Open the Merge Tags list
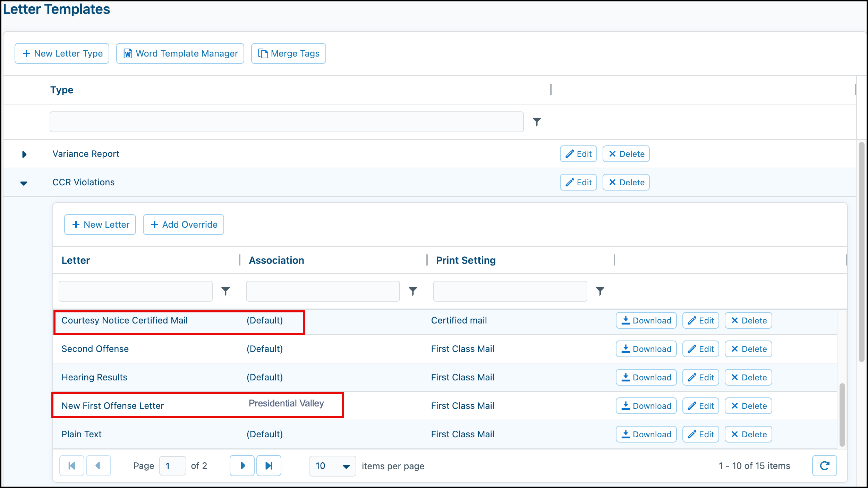 click(x=288, y=53)
